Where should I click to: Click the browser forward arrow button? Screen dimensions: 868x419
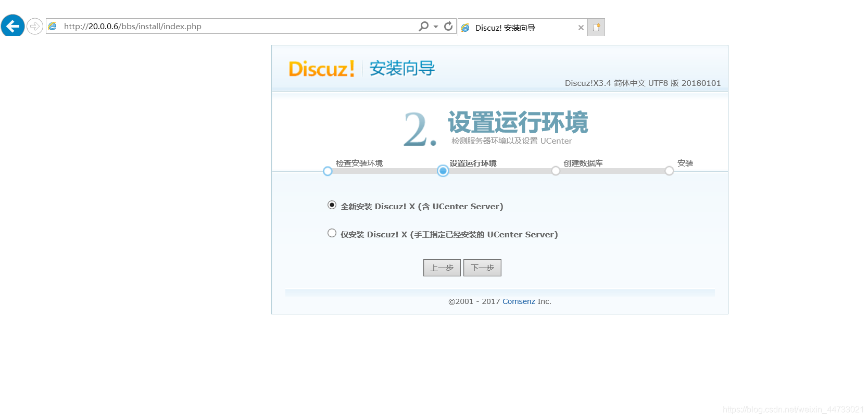[35, 26]
